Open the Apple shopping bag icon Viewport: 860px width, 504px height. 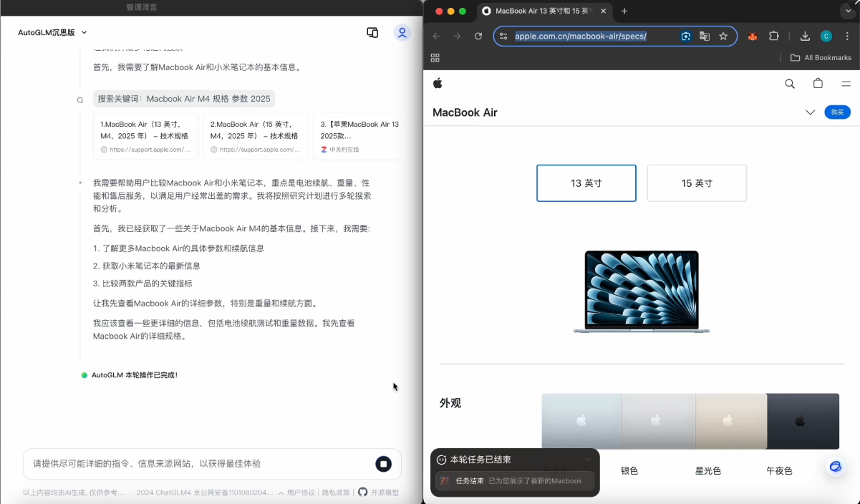point(818,84)
